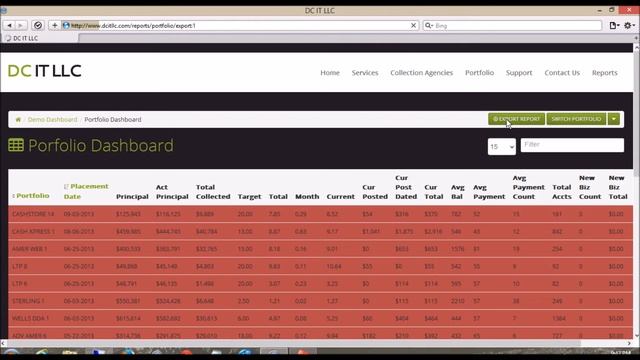Sort by the Principal column header
Image resolution: width=640 pixels, height=360 pixels.
[x=132, y=196]
